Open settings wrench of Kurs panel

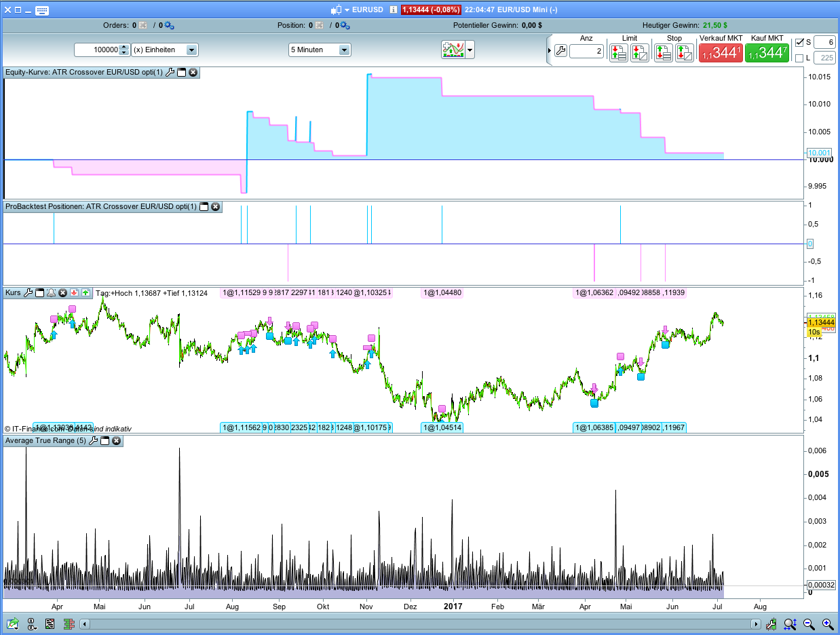click(x=28, y=293)
